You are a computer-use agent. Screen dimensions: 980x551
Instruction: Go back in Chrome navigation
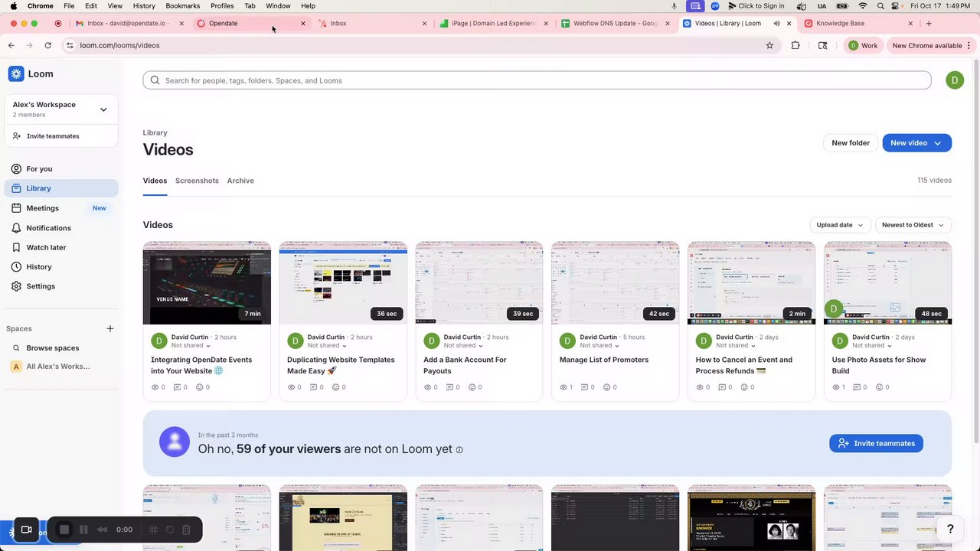click(x=11, y=45)
